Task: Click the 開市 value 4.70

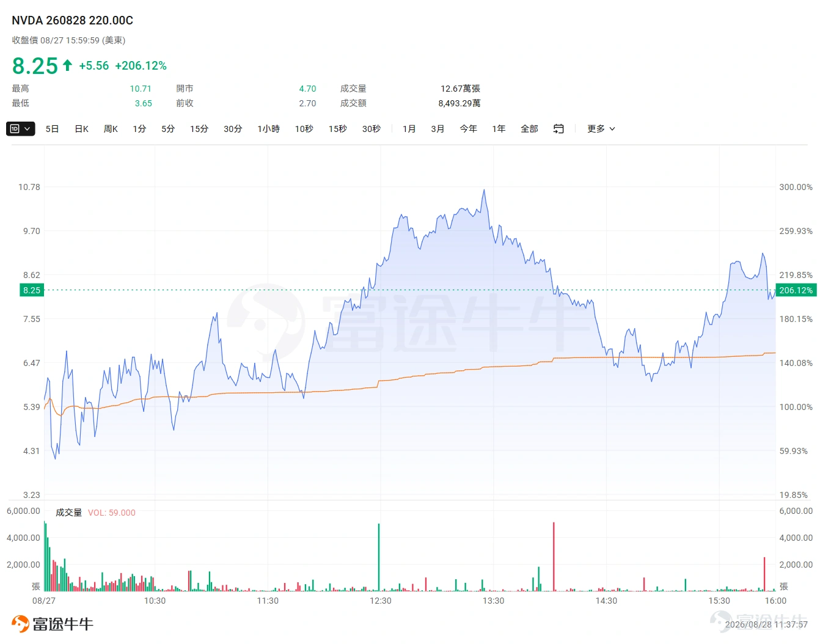Action: 308,89
